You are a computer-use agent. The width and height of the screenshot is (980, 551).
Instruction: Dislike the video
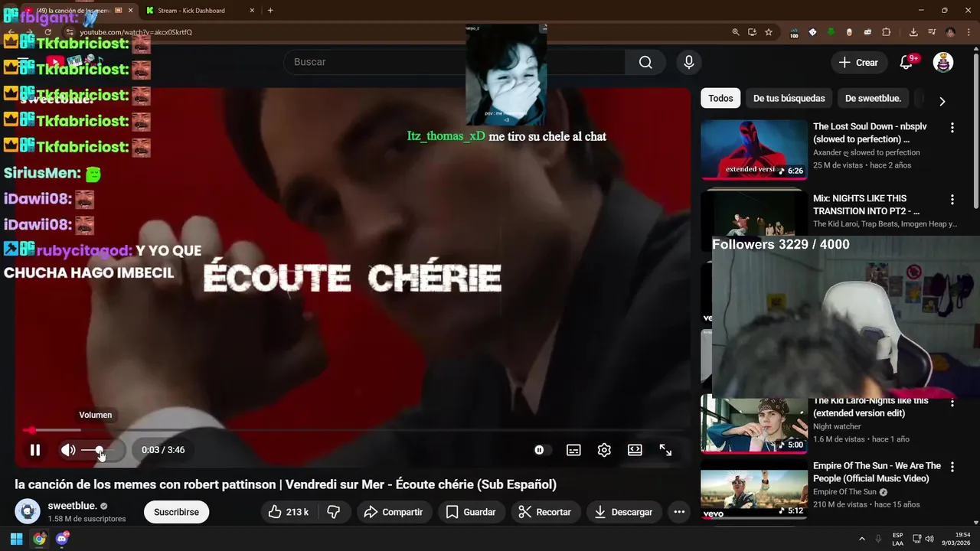[334, 512]
